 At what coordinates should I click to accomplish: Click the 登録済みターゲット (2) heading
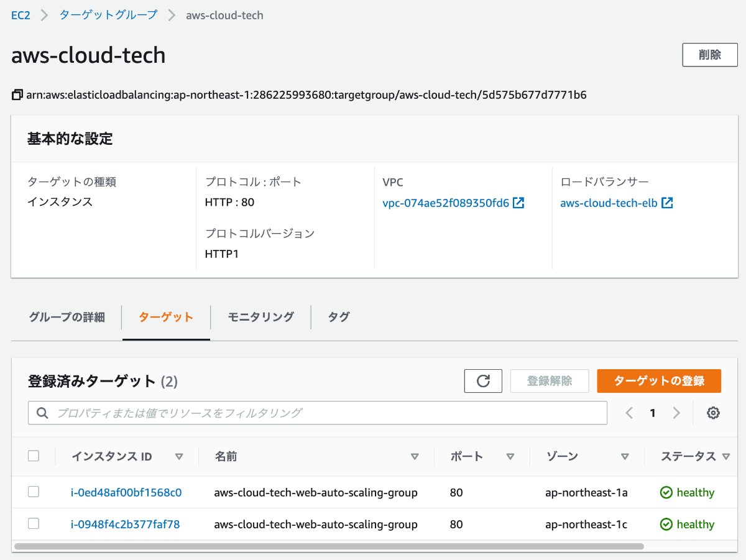click(x=103, y=381)
